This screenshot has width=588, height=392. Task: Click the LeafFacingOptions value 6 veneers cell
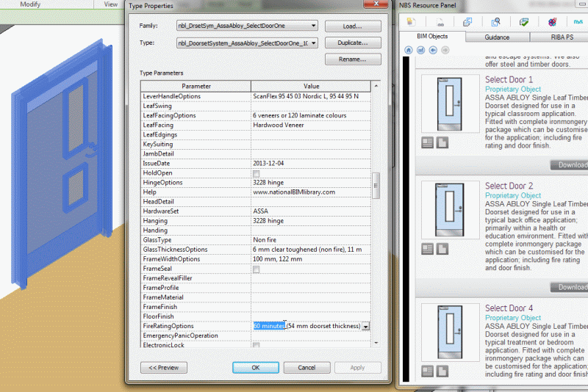(x=311, y=115)
